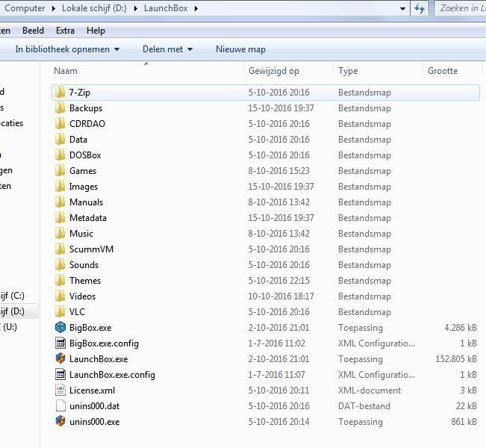Viewport: 486px width, 448px height.
Task: Click the refresh button beside address bar
Action: pyautogui.click(x=420, y=8)
